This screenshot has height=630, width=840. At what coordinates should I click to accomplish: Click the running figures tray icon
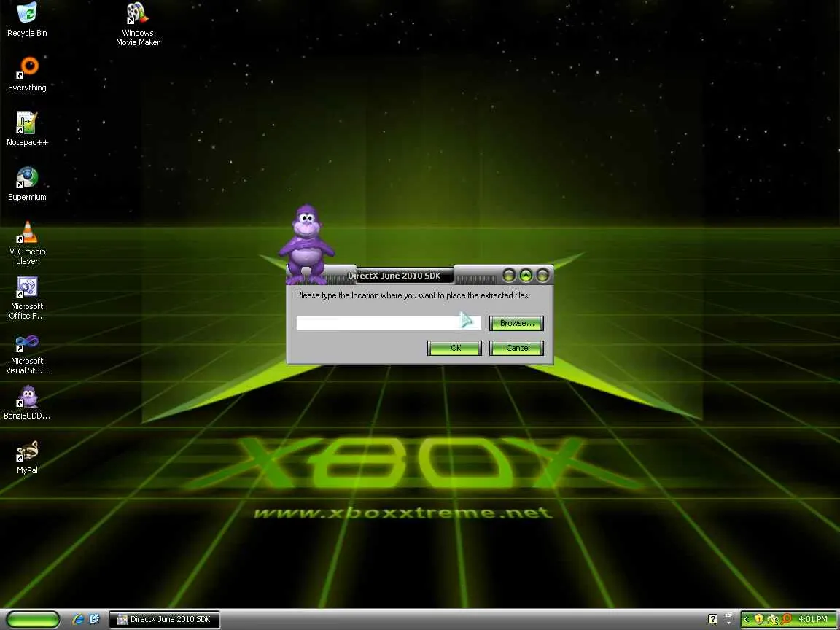coord(772,619)
